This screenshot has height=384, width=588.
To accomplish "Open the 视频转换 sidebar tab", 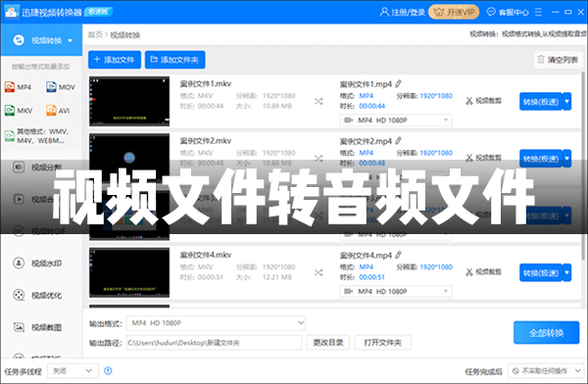I will [x=41, y=40].
